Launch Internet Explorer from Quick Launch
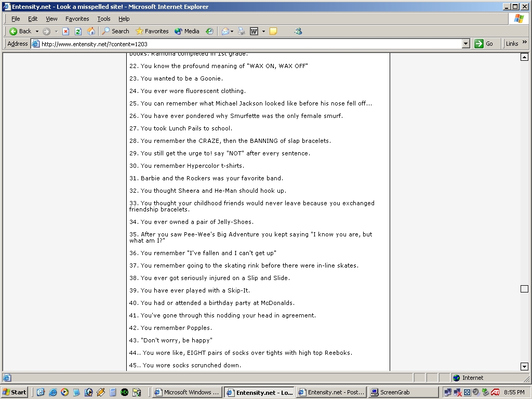Viewport: 532px width, 399px height. click(52, 392)
